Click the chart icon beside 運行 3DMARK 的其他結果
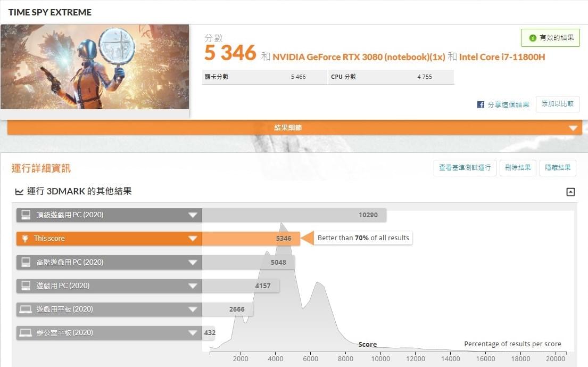The width and height of the screenshot is (588, 367). point(19,192)
